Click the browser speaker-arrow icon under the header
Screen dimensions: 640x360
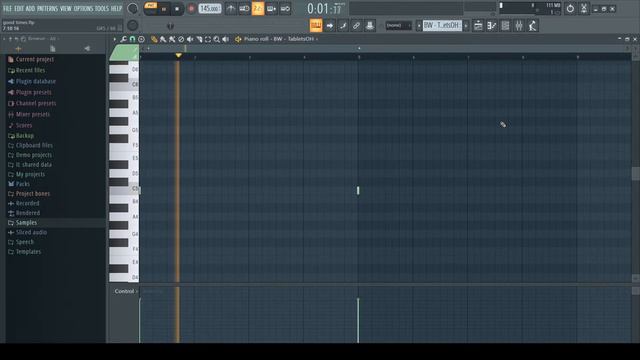[87, 49]
